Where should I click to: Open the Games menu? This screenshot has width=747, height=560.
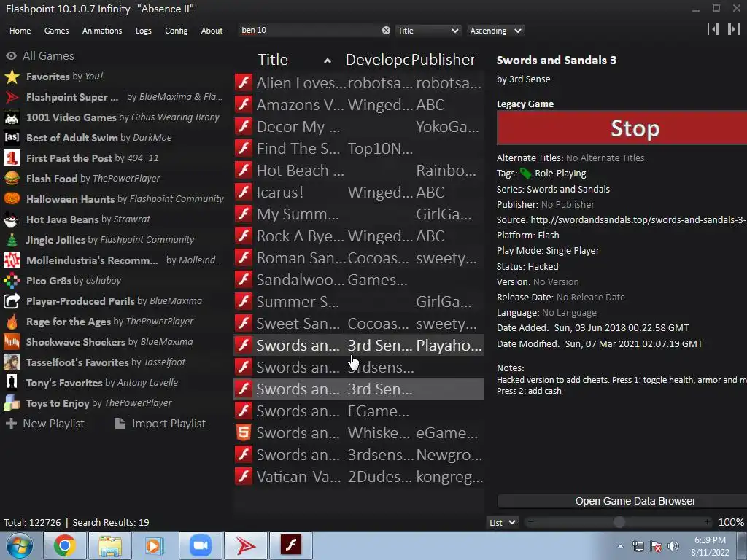coord(56,31)
